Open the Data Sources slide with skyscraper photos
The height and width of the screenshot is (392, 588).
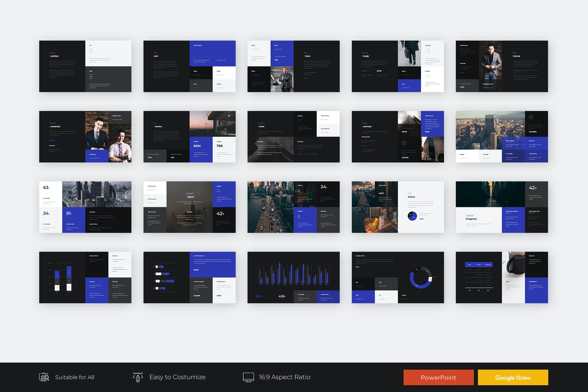pos(397,137)
